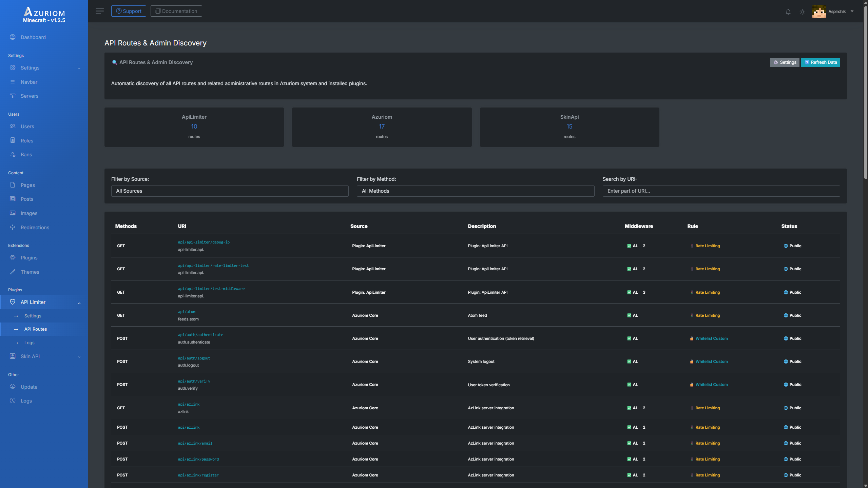Open the api/auth/authenticate link

[200, 335]
